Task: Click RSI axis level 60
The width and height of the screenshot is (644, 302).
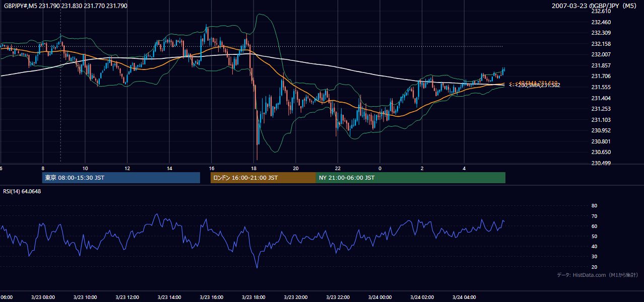Action: click(594, 226)
